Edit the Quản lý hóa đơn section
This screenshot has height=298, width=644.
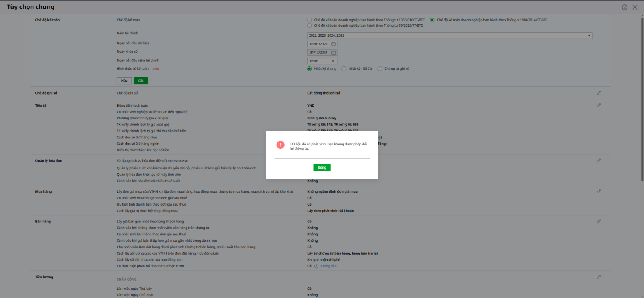(x=599, y=161)
